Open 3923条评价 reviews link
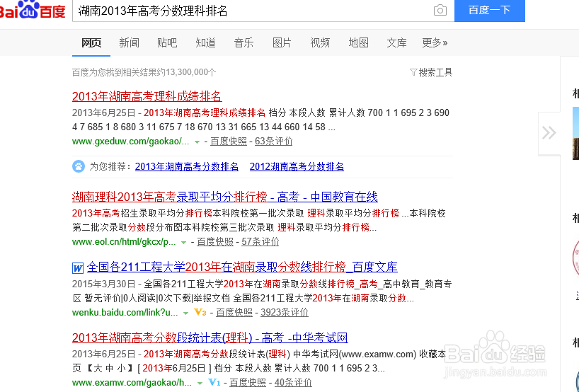This screenshot has height=392, width=579. pos(285,313)
